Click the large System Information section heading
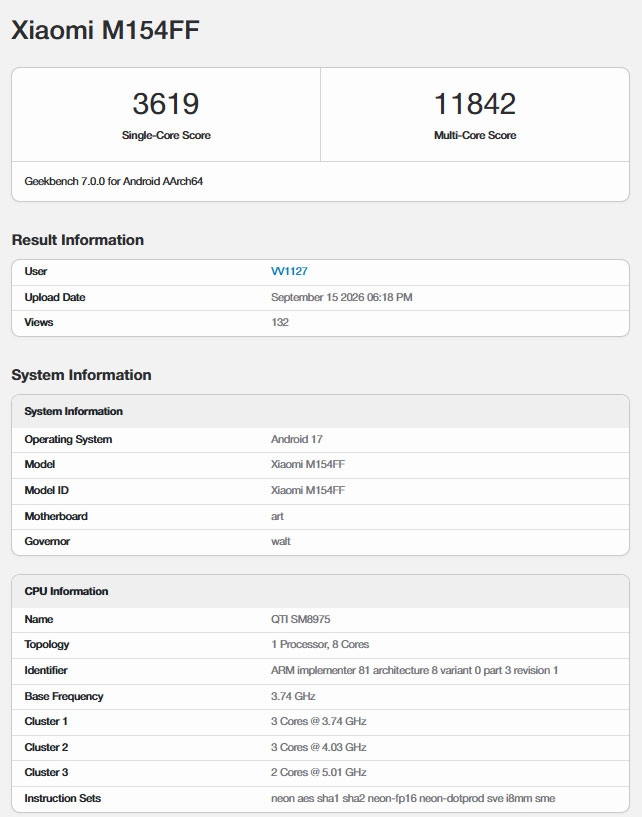The height and width of the screenshot is (817, 642). coord(81,375)
